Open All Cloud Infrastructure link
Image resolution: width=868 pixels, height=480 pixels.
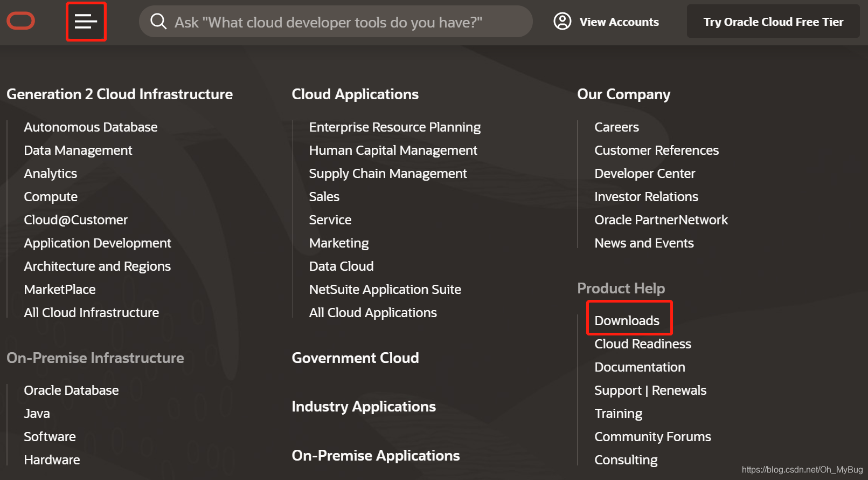tap(92, 313)
